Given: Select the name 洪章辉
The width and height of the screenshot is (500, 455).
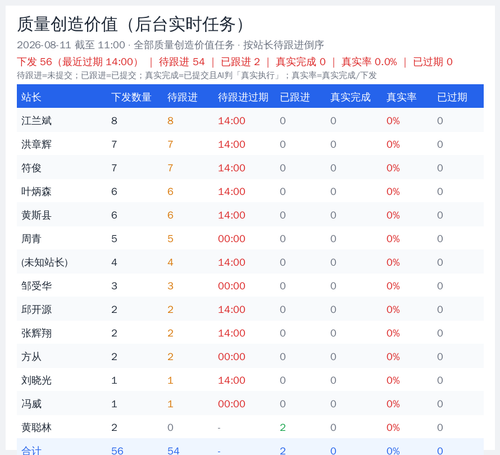Looking at the screenshot, I should pos(36,144).
